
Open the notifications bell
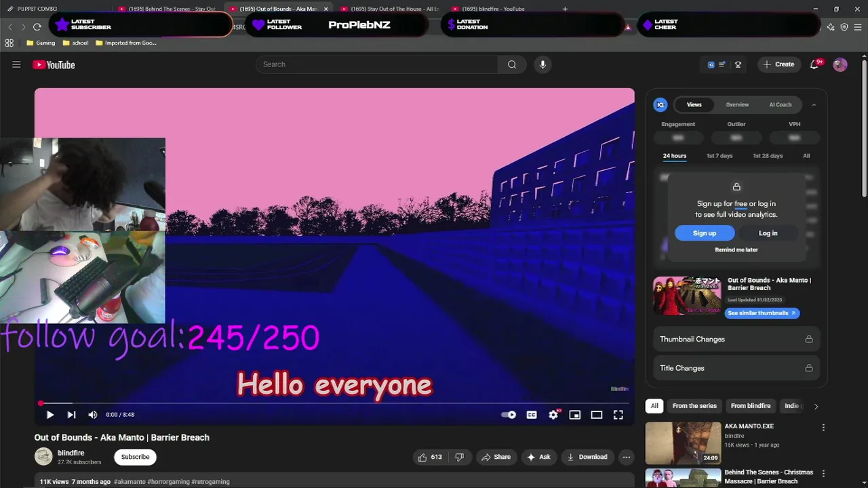814,64
